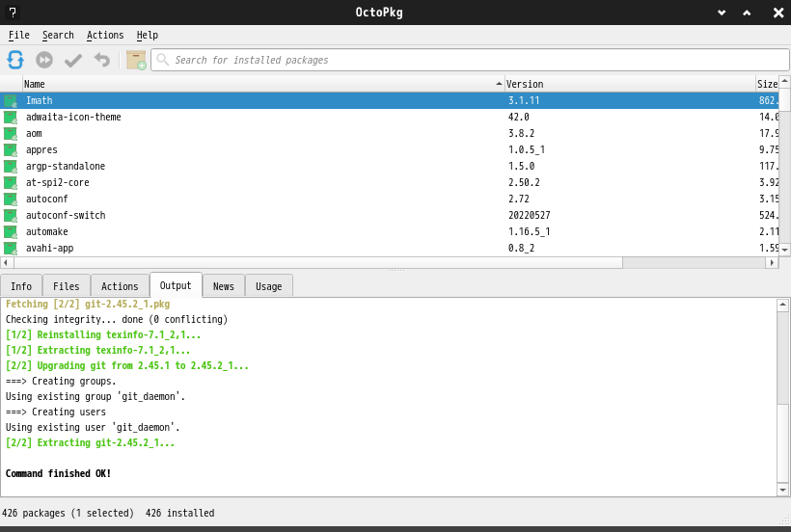The image size is (791, 532).
Task: Click the status icon column header
Action: [12, 84]
